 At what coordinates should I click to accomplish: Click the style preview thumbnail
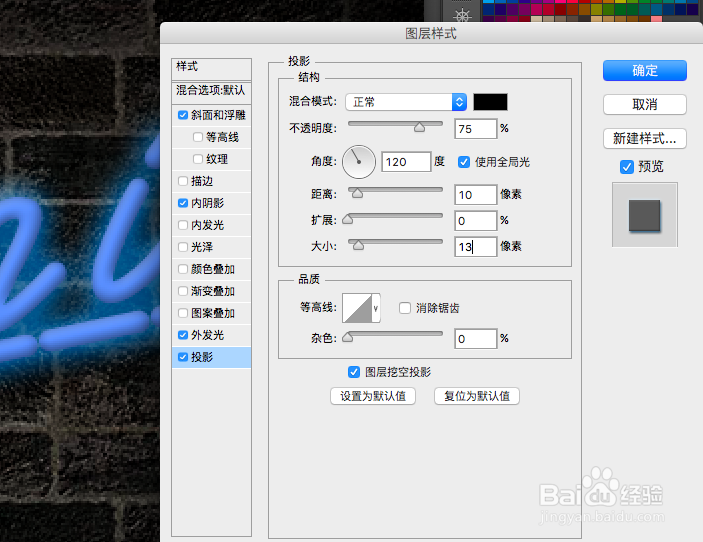pyautogui.click(x=644, y=215)
